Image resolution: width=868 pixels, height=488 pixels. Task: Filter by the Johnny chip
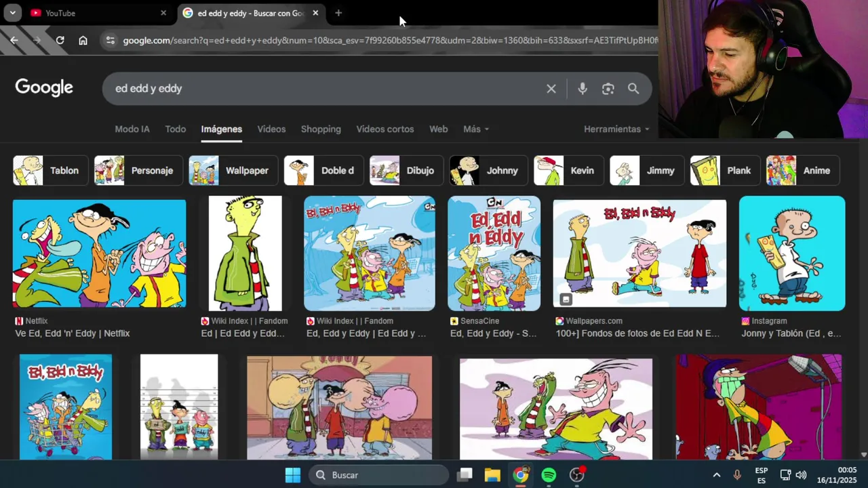(489, 171)
